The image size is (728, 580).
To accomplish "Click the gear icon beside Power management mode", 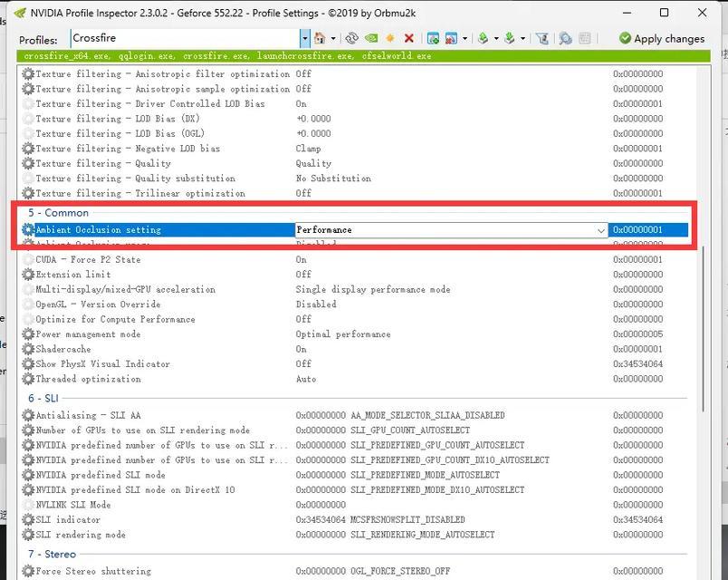I will [x=28, y=333].
